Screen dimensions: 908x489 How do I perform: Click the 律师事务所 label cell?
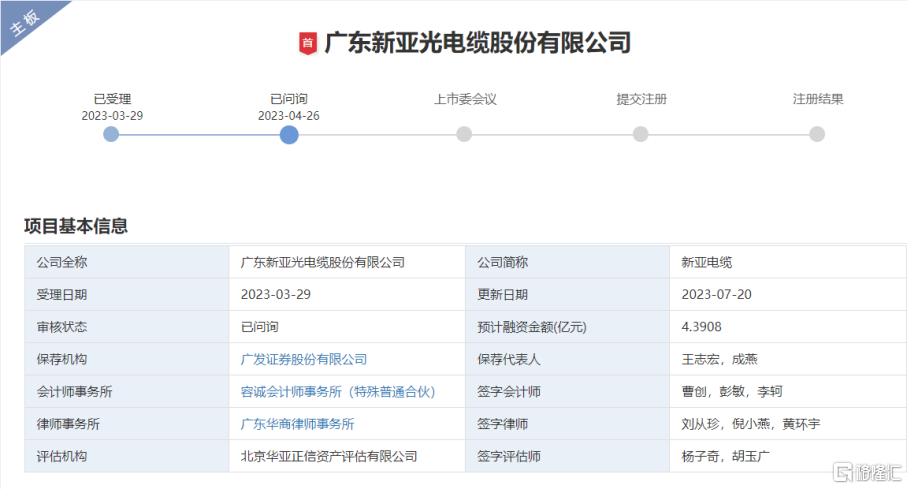point(127,424)
